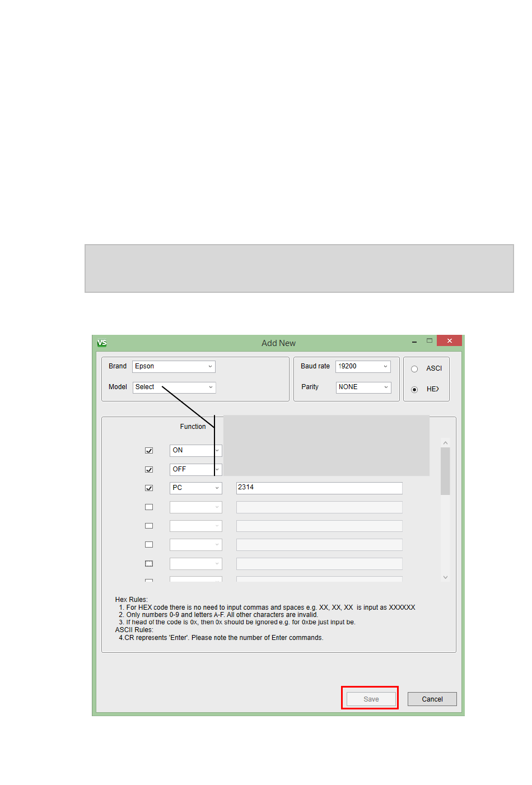This screenshot has height=785, width=532.
Task: Maximize the Add New window
Action: [430, 340]
